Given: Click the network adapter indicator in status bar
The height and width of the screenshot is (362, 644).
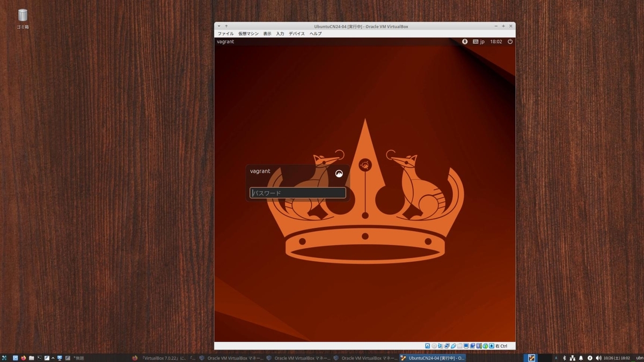Looking at the screenshot, I should point(447,346).
